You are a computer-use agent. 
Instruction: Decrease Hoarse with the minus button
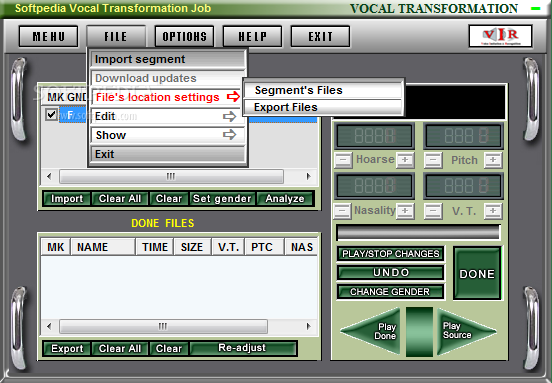[343, 160]
